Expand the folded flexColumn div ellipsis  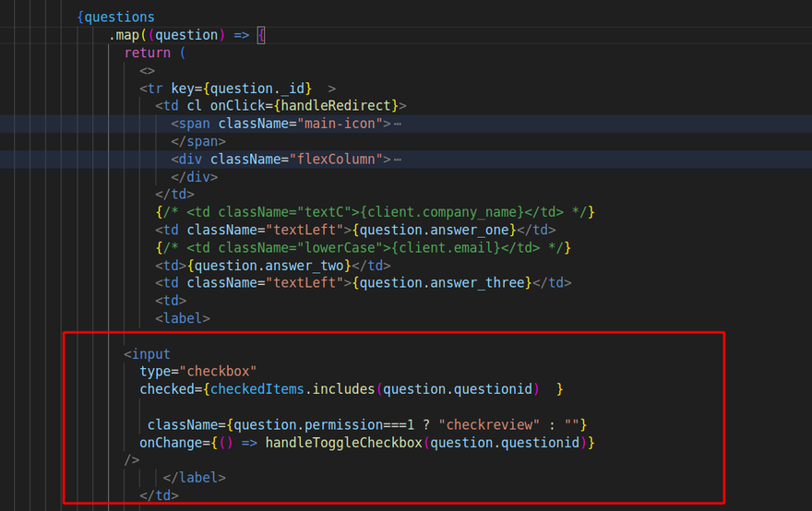pyautogui.click(x=398, y=160)
